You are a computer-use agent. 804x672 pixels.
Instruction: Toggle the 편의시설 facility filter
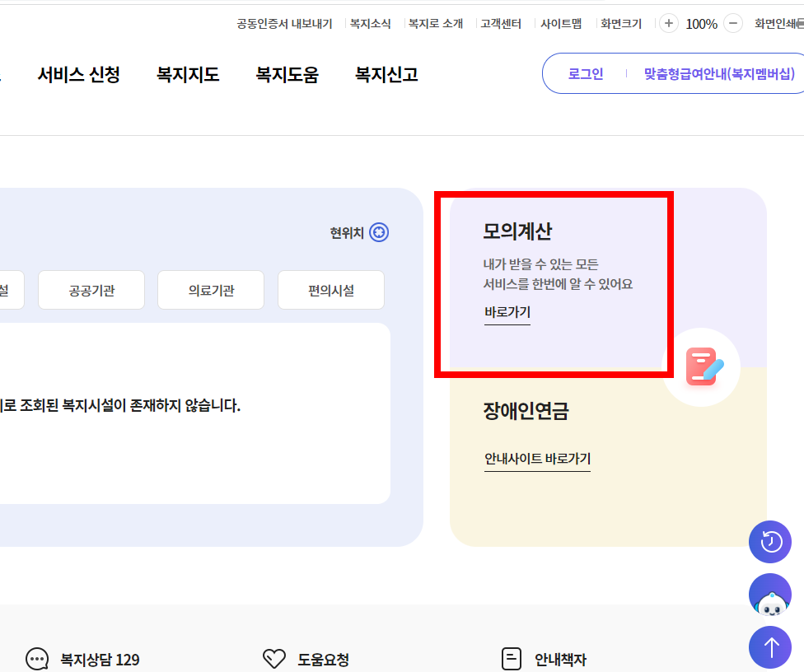[x=330, y=290]
